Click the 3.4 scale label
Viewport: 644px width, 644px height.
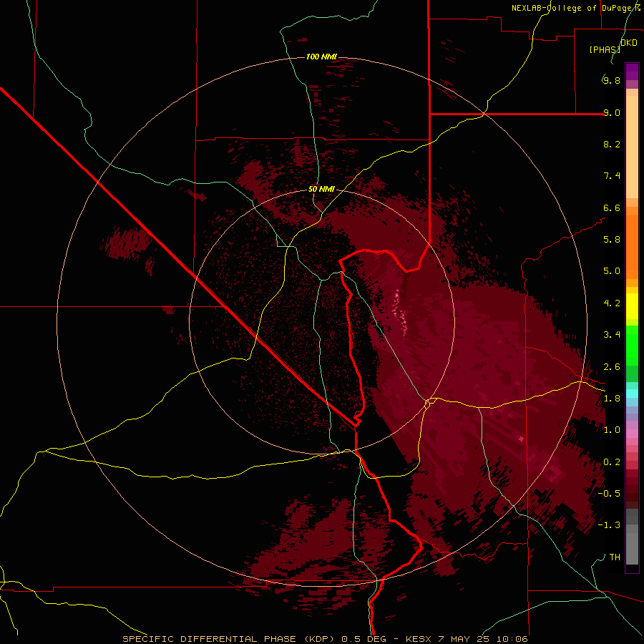(612, 335)
